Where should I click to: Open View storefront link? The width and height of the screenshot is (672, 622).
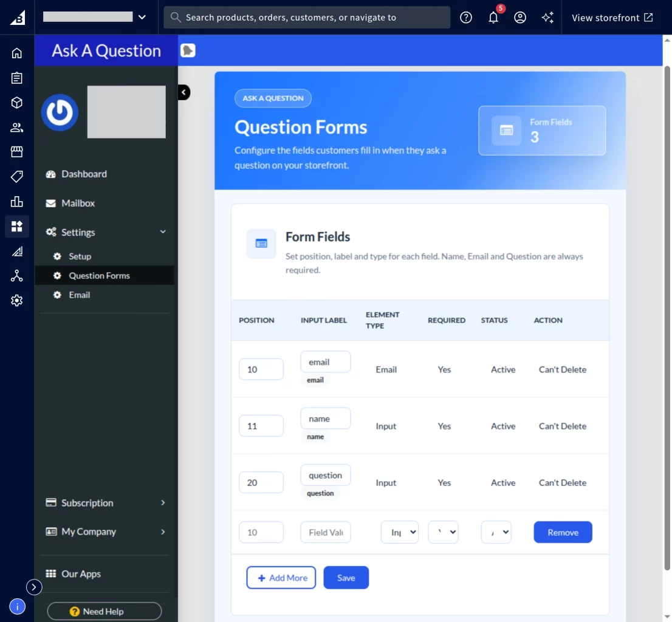(612, 18)
